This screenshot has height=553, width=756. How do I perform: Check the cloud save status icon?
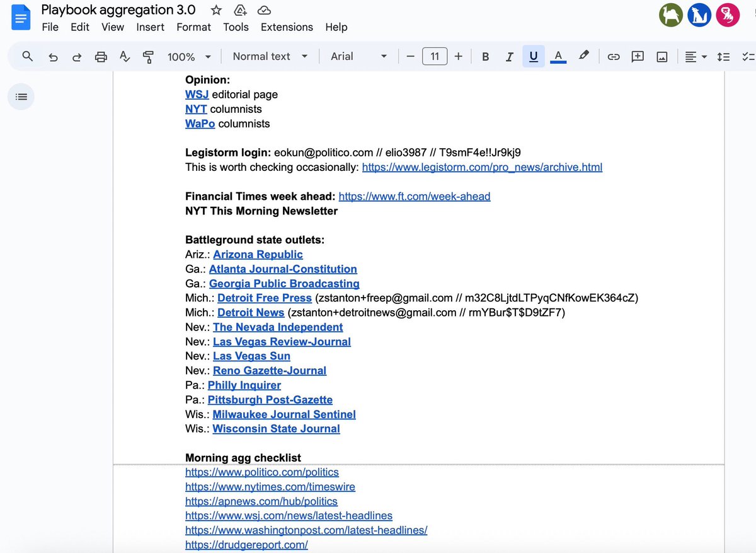(x=264, y=10)
